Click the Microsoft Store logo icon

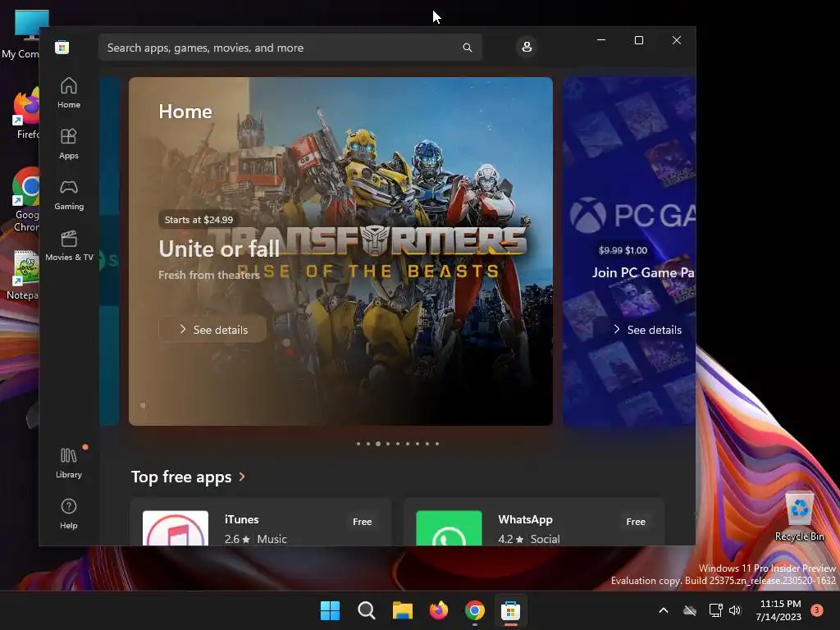click(x=62, y=47)
